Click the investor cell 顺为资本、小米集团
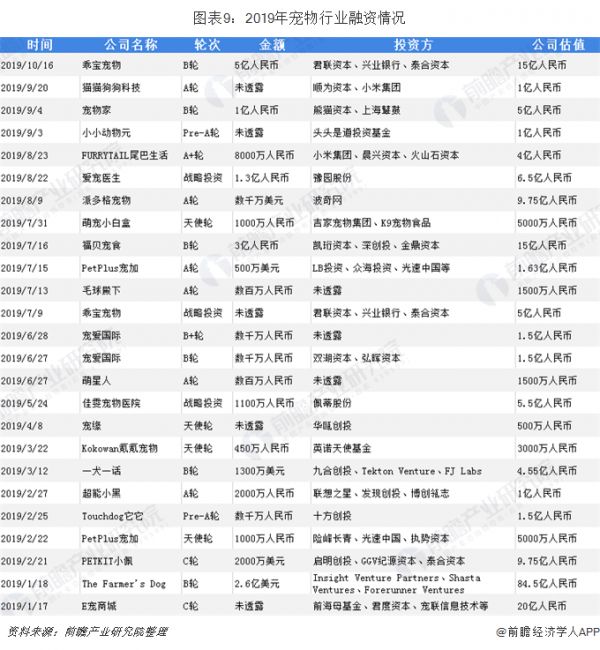This screenshot has height=650, width=600. click(x=357, y=87)
